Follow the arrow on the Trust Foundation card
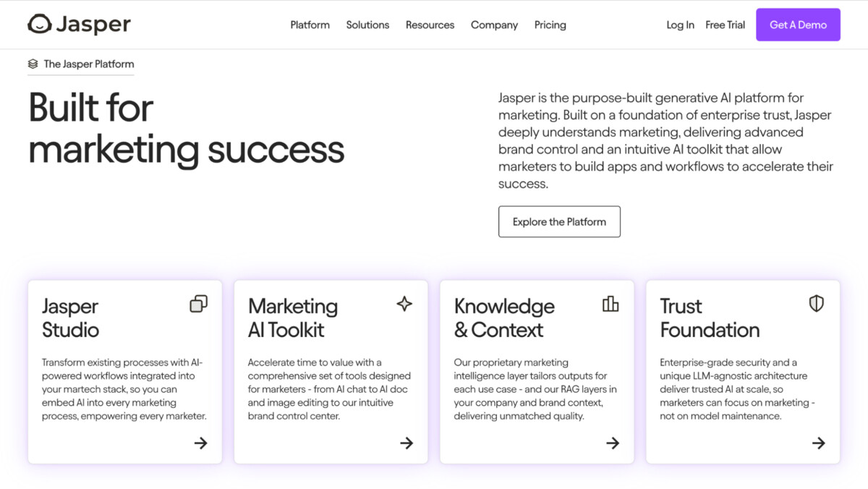Screen dimensions: 868x489 point(819,443)
